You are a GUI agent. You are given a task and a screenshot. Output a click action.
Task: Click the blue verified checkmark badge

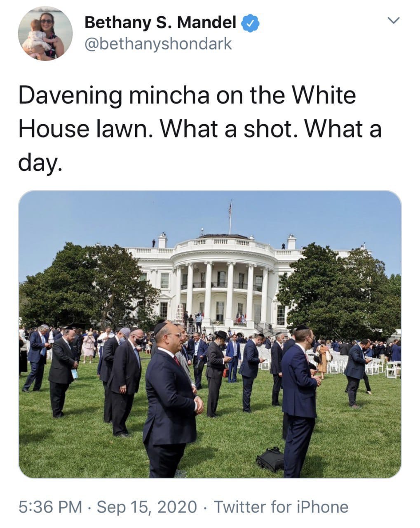250,23
